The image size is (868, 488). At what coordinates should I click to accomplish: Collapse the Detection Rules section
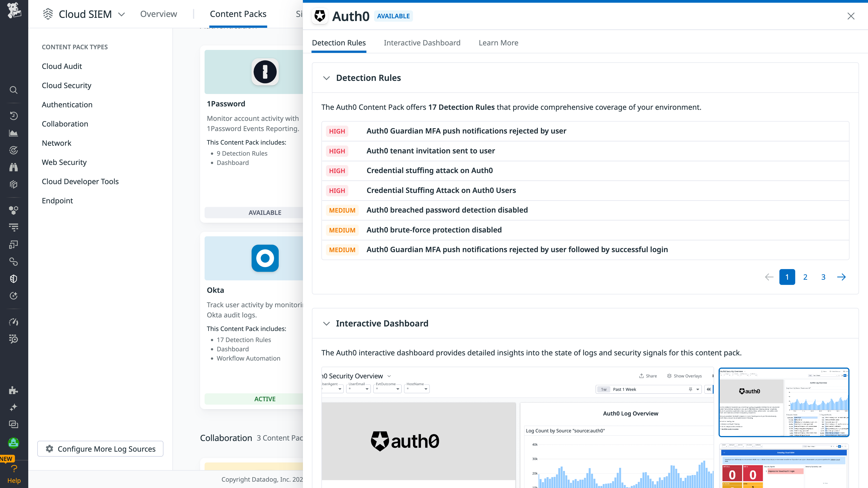tap(326, 78)
